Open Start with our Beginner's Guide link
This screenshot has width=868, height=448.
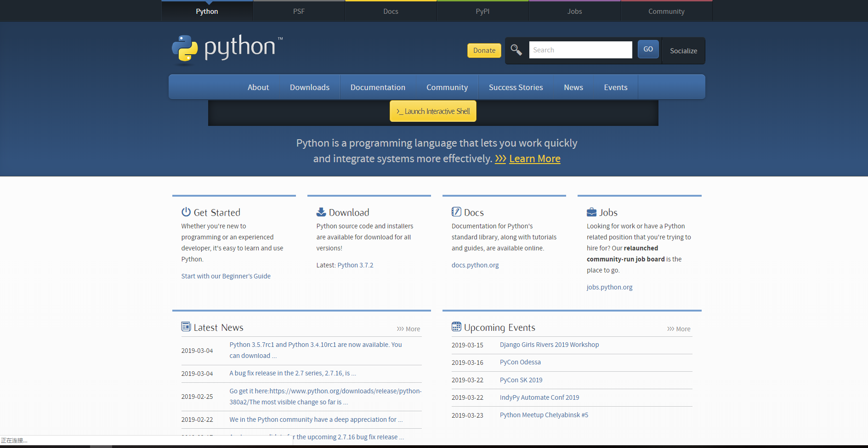tap(226, 276)
